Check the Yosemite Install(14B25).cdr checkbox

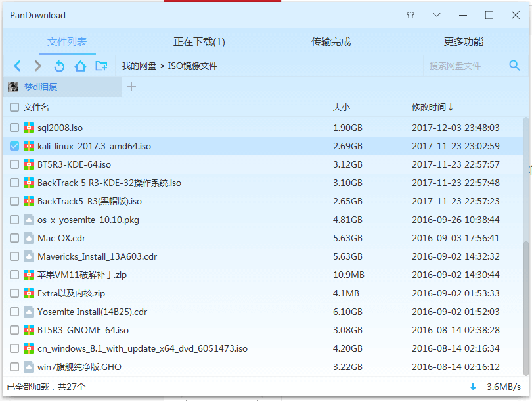pyautogui.click(x=14, y=312)
